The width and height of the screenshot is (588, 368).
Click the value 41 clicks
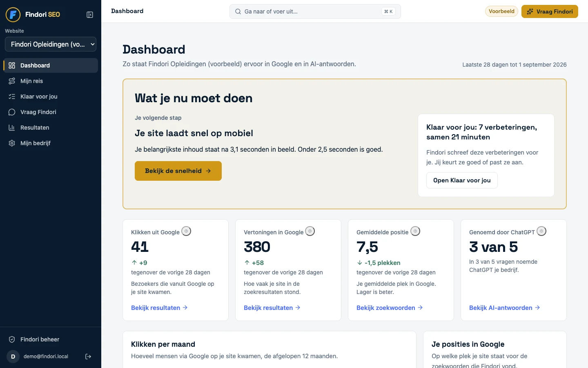point(140,247)
